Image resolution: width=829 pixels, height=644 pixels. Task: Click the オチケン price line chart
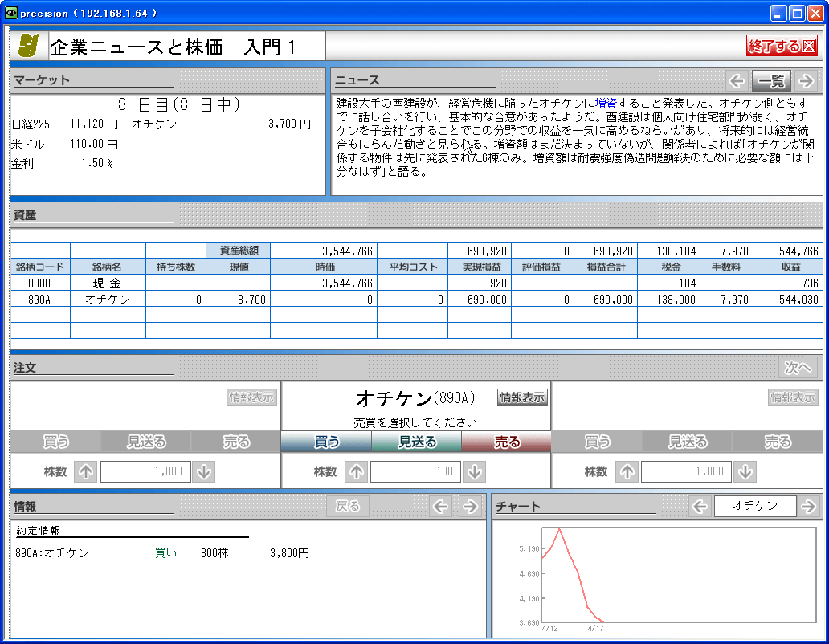[x=679, y=575]
